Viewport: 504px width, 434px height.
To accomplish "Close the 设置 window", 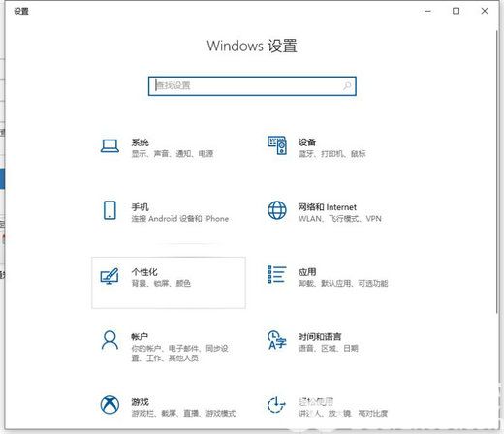I will [x=485, y=11].
